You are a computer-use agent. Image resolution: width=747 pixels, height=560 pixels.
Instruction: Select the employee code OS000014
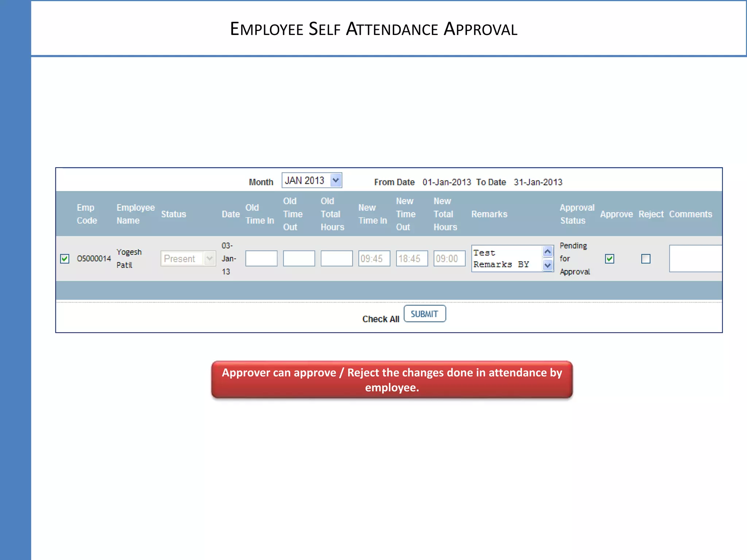coord(94,258)
